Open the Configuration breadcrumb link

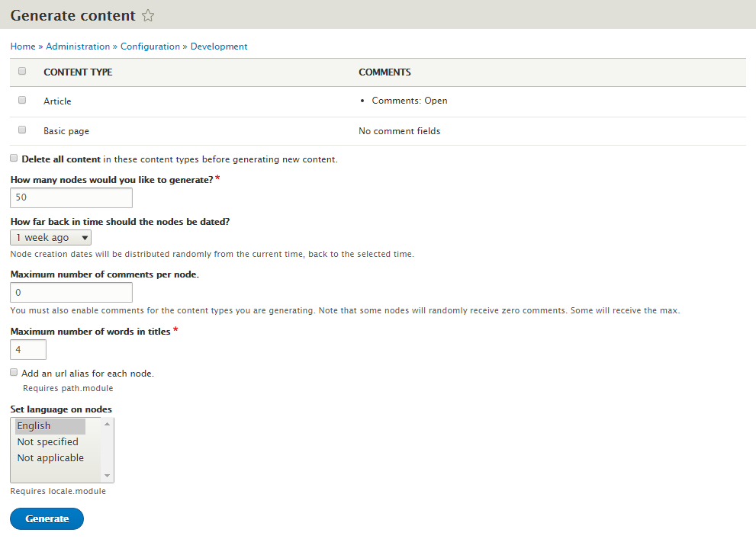click(150, 47)
